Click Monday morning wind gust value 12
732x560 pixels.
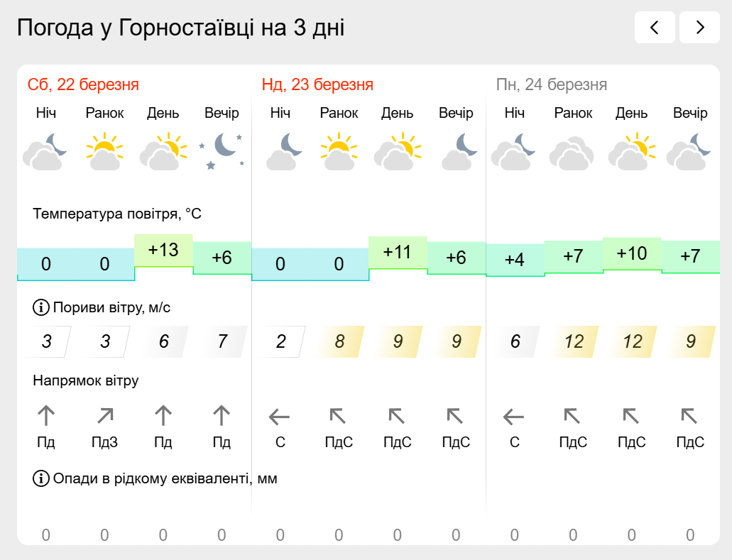pyautogui.click(x=574, y=341)
